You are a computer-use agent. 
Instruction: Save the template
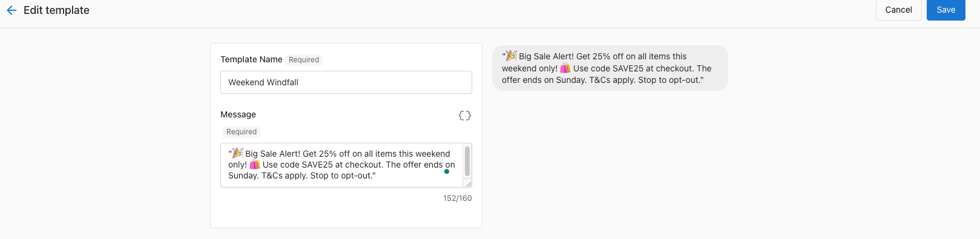pos(946,10)
